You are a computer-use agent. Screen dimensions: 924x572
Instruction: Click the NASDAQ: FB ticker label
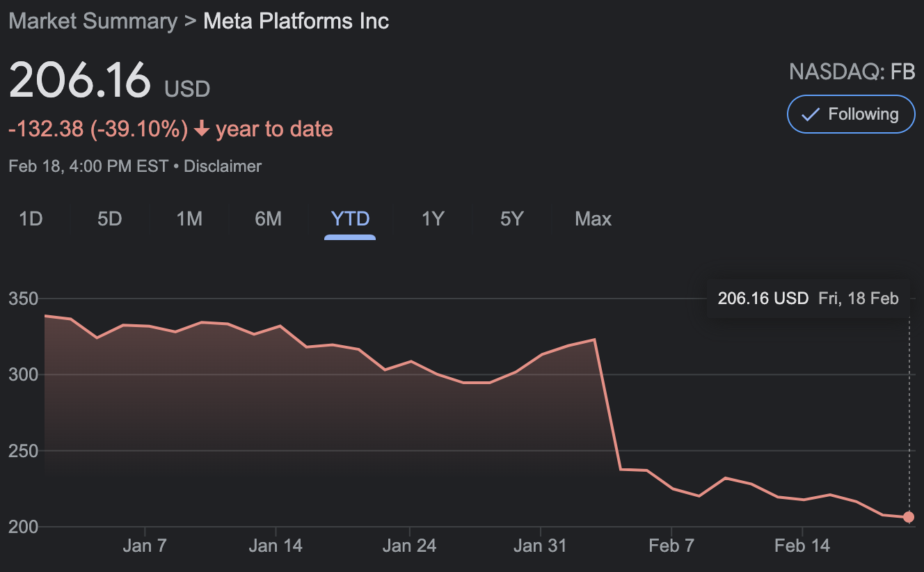(852, 72)
